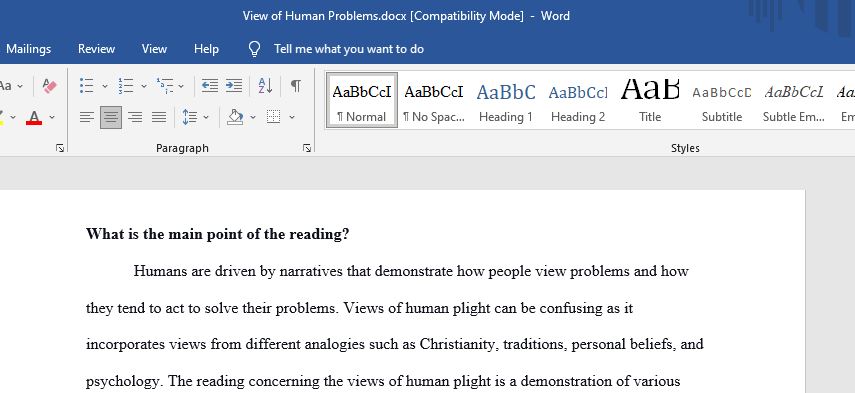Apply the No Spacing style
The image size is (855, 393).
[x=433, y=101]
